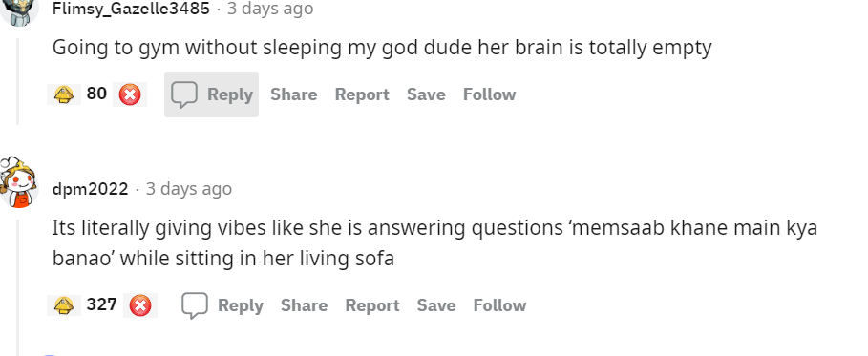Image resolution: width=868 pixels, height=356 pixels.
Task: Downvote the comment with 80 points
Action: [x=130, y=94]
